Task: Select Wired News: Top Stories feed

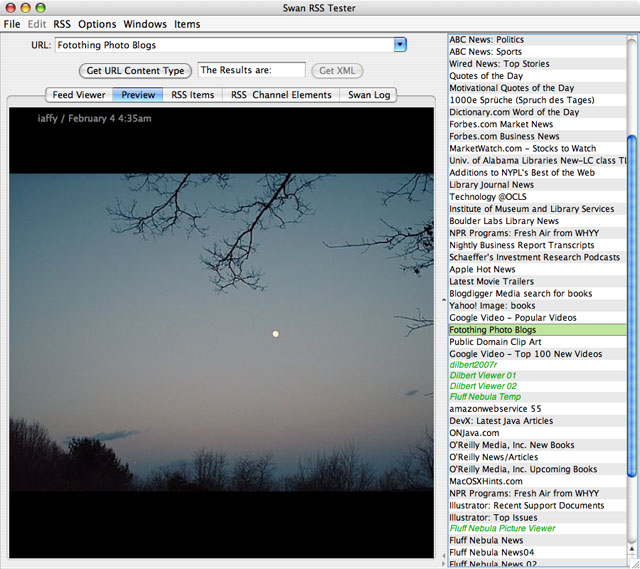Action: [x=499, y=64]
